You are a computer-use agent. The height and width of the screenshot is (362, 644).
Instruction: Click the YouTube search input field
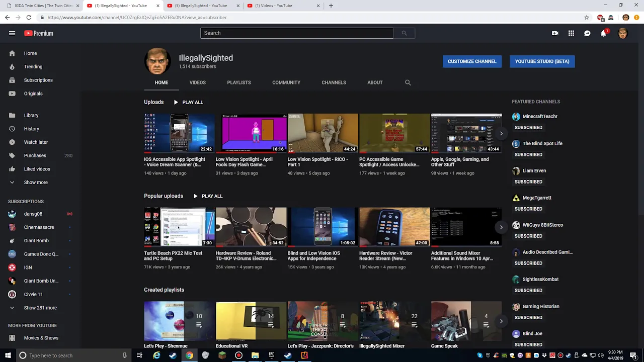point(297,33)
